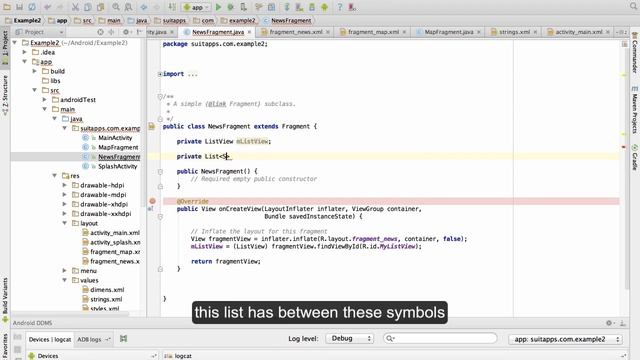Expand the androidTest folder
Viewport: 640px width, 360px height.
pyautogui.click(x=44, y=100)
